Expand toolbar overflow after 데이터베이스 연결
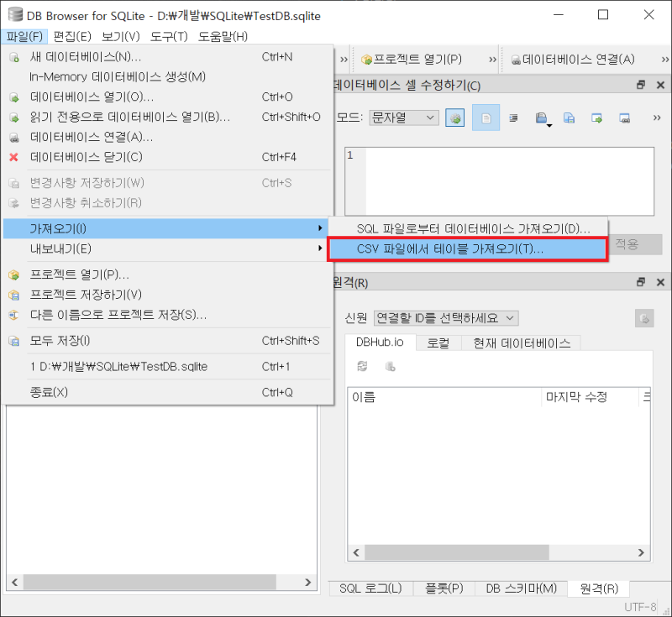 (665, 59)
